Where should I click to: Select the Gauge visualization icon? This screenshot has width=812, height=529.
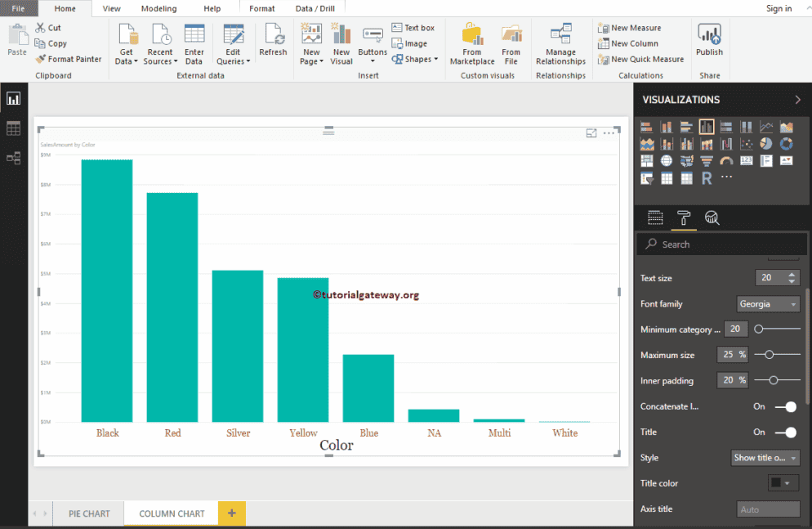(725, 160)
